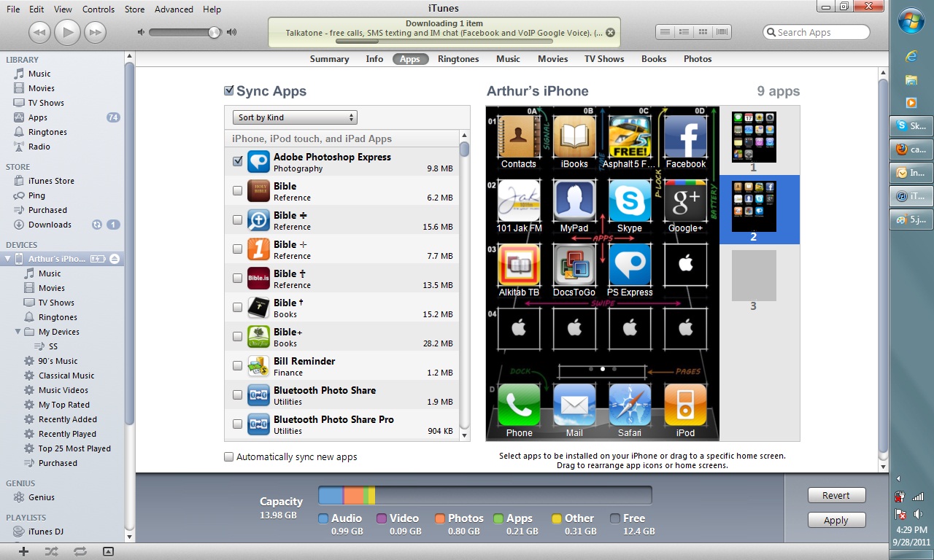This screenshot has height=560, width=934.
Task: Enable Automatically sync new apps
Action: pyautogui.click(x=229, y=457)
